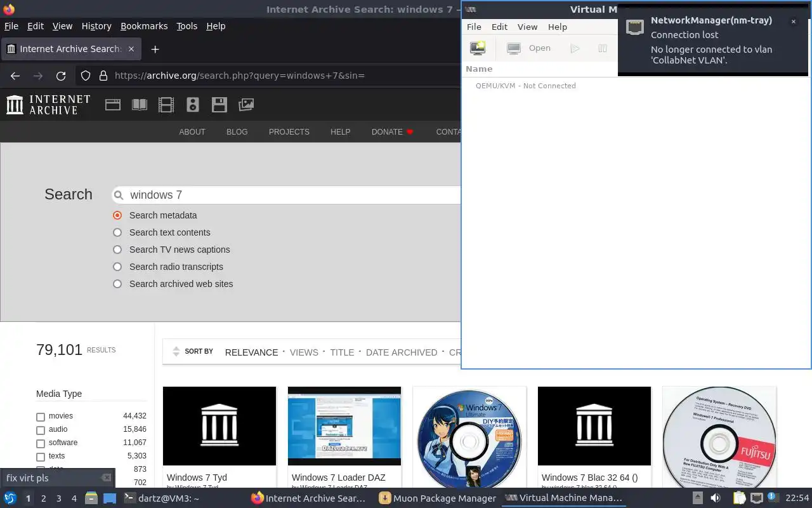
Task: Click the PROJECTS link
Action: tap(289, 132)
